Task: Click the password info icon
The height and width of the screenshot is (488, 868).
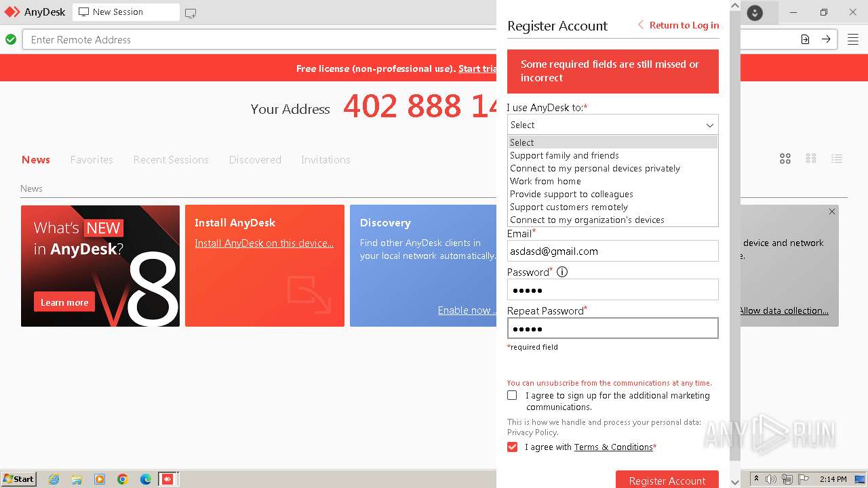Action: click(x=562, y=272)
